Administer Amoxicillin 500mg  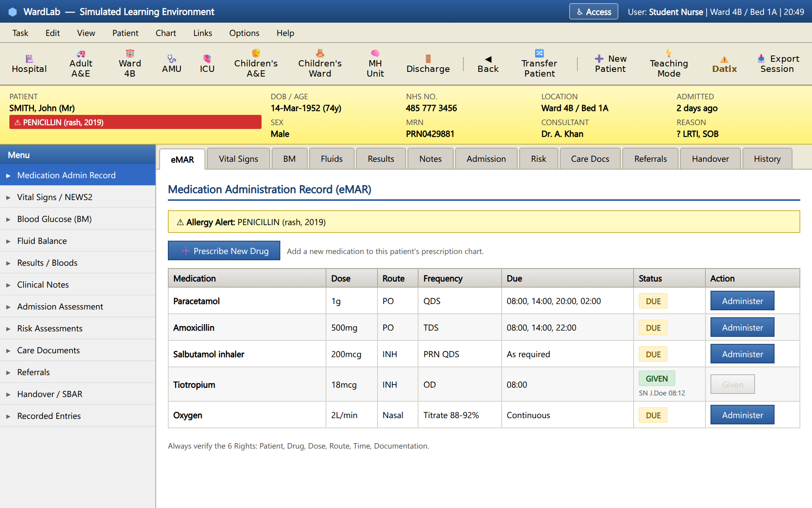[742, 327]
